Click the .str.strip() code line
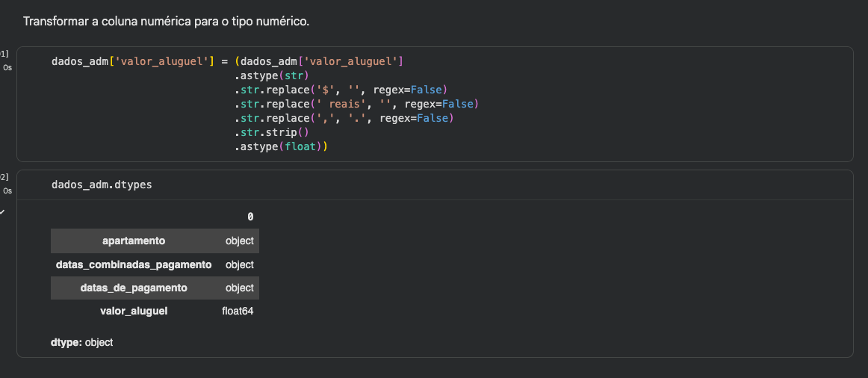The image size is (868, 378). (x=272, y=132)
